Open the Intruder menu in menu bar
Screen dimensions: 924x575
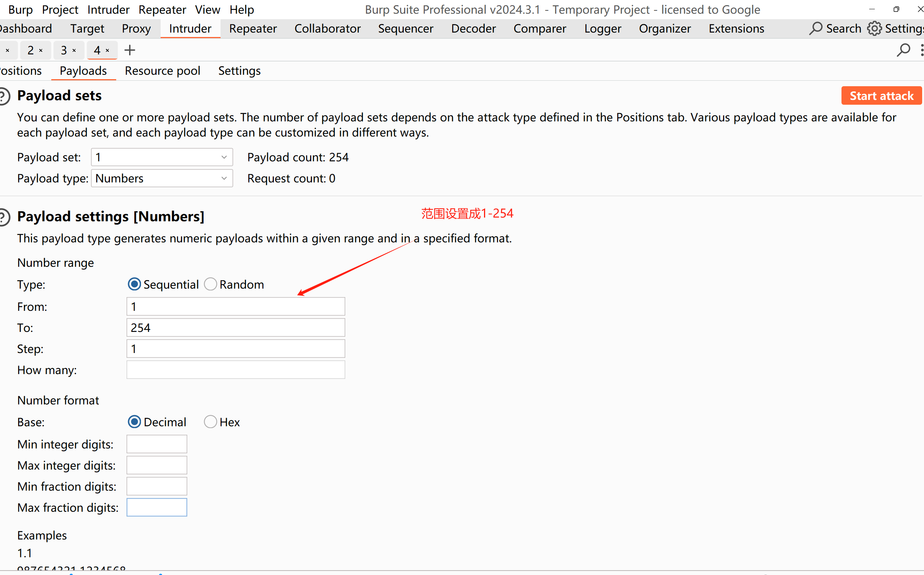tap(108, 10)
